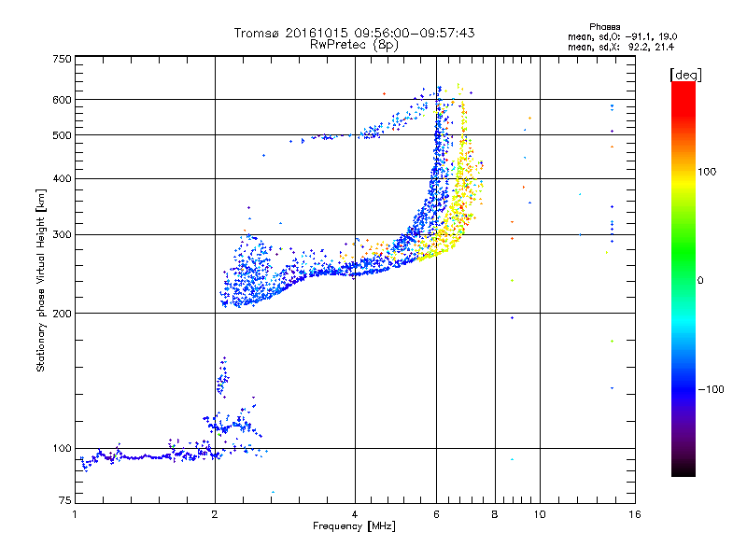This screenshot has width=747, height=560.
Task: Click the 'Phases' header label
Action: [x=604, y=27]
